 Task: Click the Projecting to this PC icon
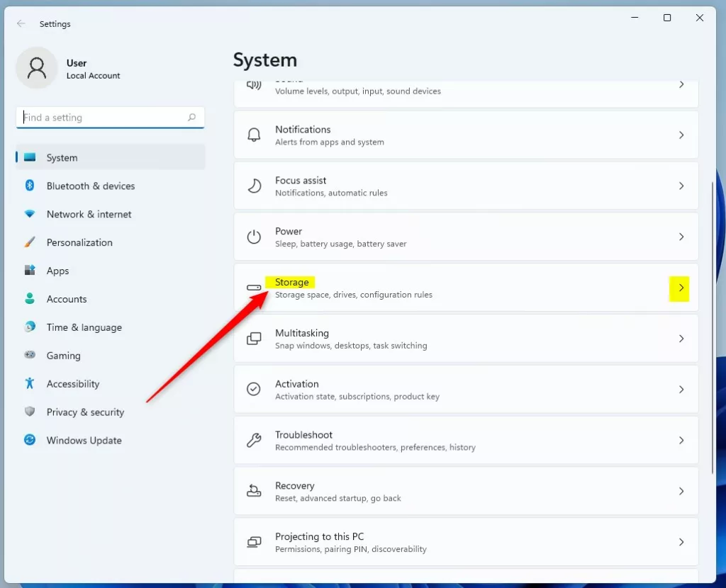pyautogui.click(x=254, y=542)
